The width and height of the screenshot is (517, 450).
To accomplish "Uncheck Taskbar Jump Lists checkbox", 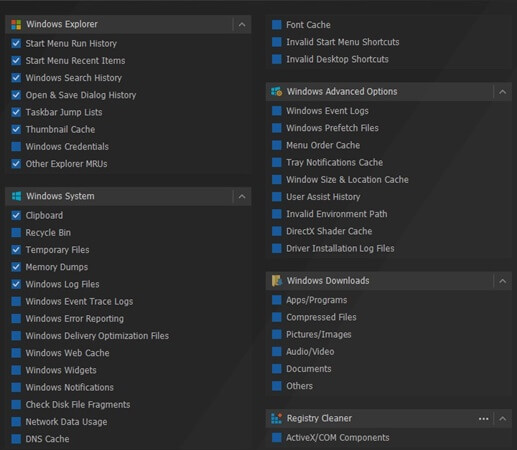I will click(x=16, y=112).
